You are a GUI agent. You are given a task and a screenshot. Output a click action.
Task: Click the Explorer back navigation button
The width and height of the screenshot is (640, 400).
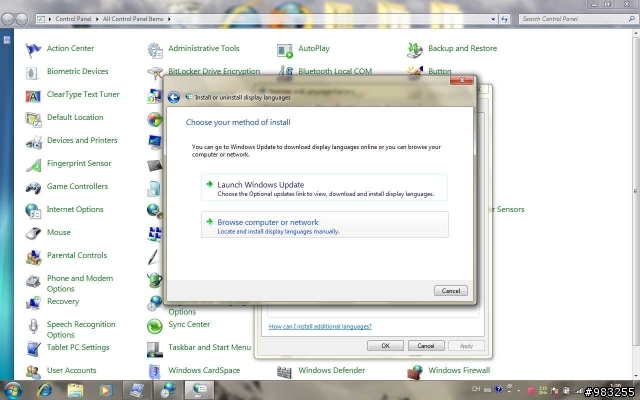click(x=8, y=19)
